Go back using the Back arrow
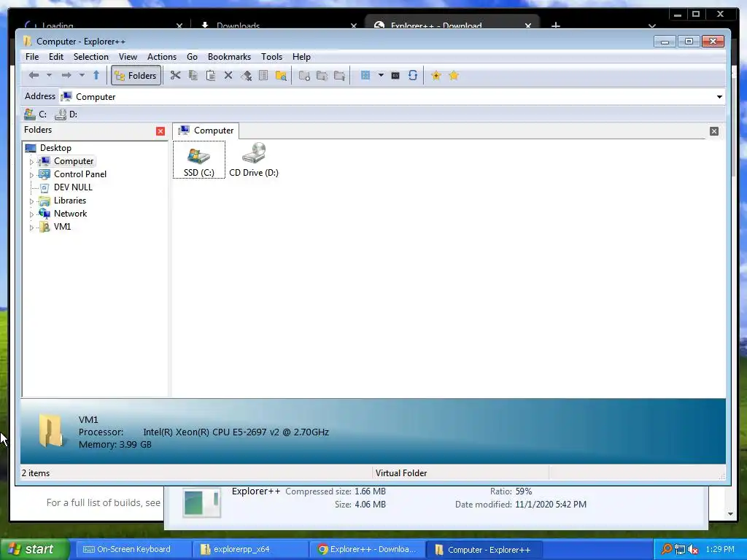The width and height of the screenshot is (747, 560). [x=34, y=75]
